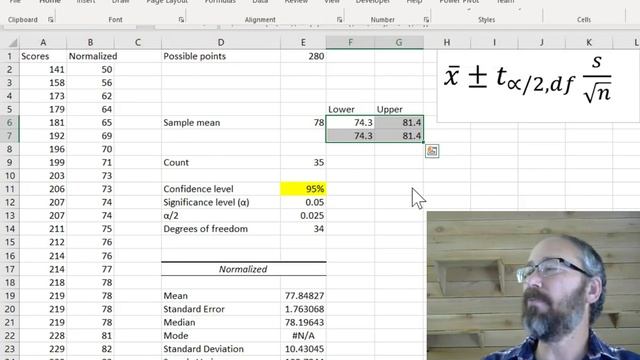Select column K header
Viewport: 640px width, 360px height.
pos(589,42)
